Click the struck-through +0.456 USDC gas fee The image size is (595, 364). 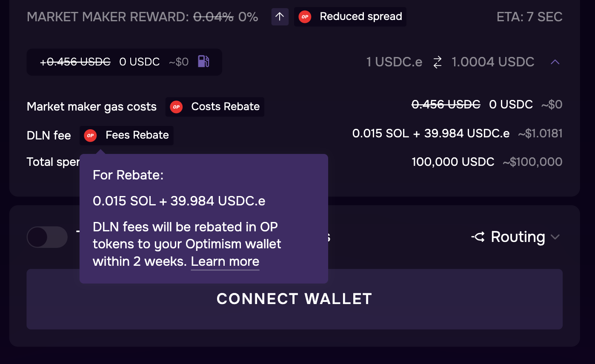tap(75, 62)
